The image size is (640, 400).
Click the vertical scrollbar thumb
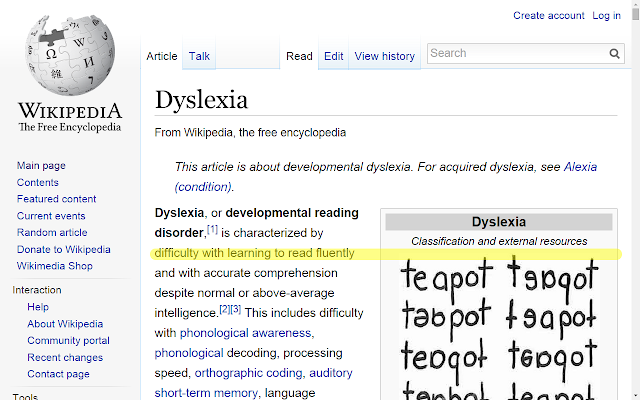[x=635, y=12]
